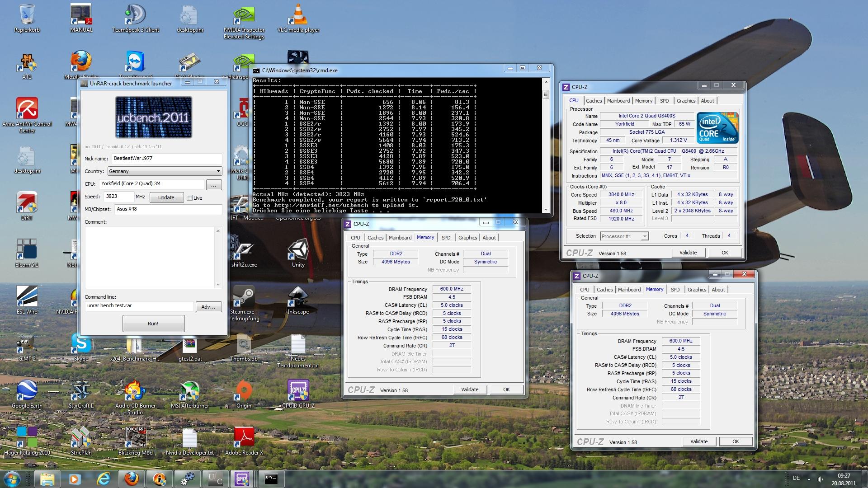Click the Comment text area

150,258
